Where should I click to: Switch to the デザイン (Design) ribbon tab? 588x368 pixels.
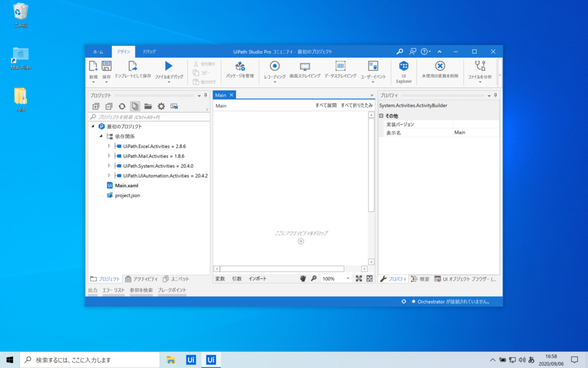[123, 52]
